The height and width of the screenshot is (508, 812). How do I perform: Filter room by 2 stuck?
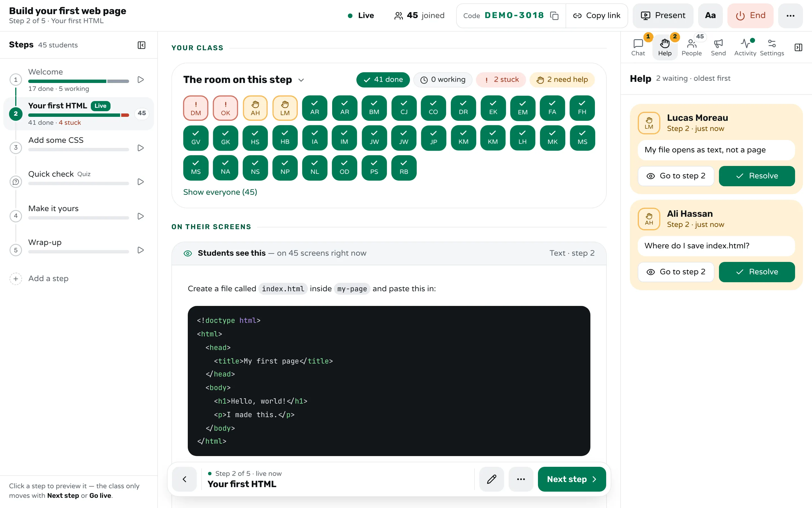[501, 80]
